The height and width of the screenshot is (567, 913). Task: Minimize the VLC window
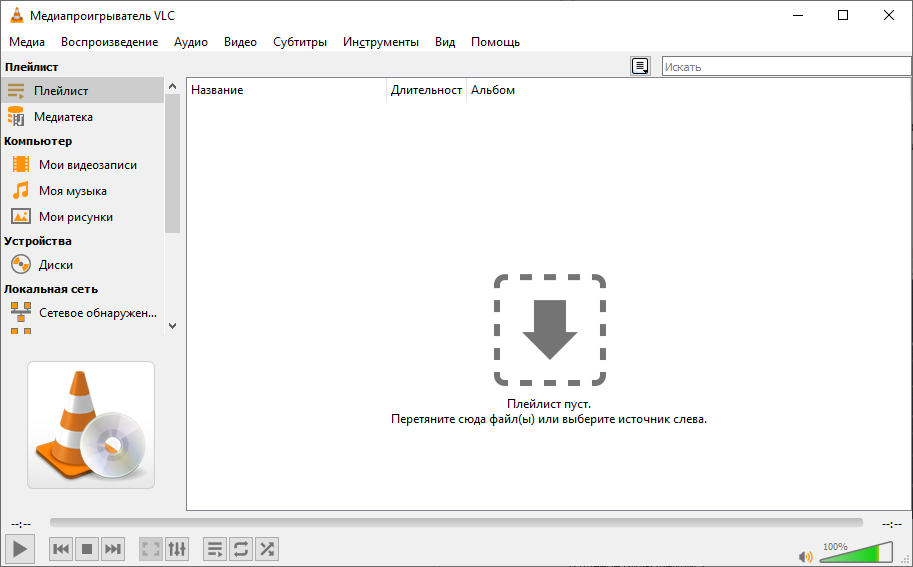click(x=798, y=15)
